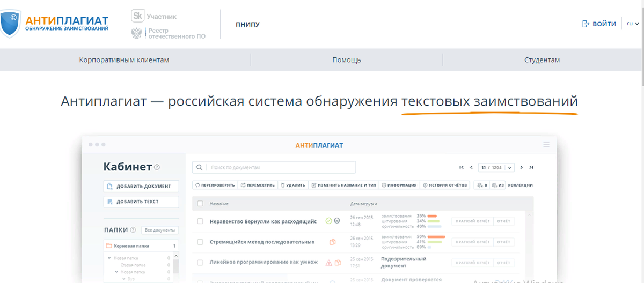Open Помощь menu
Viewport: 644px width, 283px height.
coord(347,60)
